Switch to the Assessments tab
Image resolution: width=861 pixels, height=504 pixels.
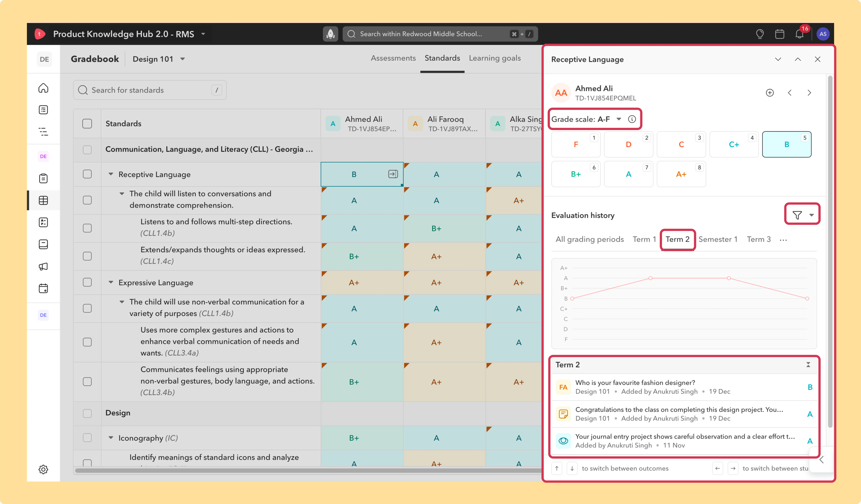[x=393, y=58]
